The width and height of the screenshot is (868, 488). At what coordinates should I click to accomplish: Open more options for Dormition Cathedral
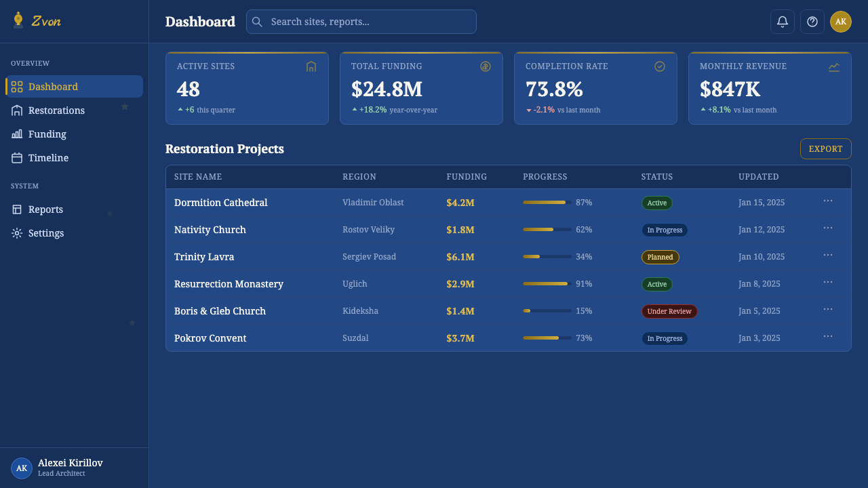pyautogui.click(x=828, y=201)
